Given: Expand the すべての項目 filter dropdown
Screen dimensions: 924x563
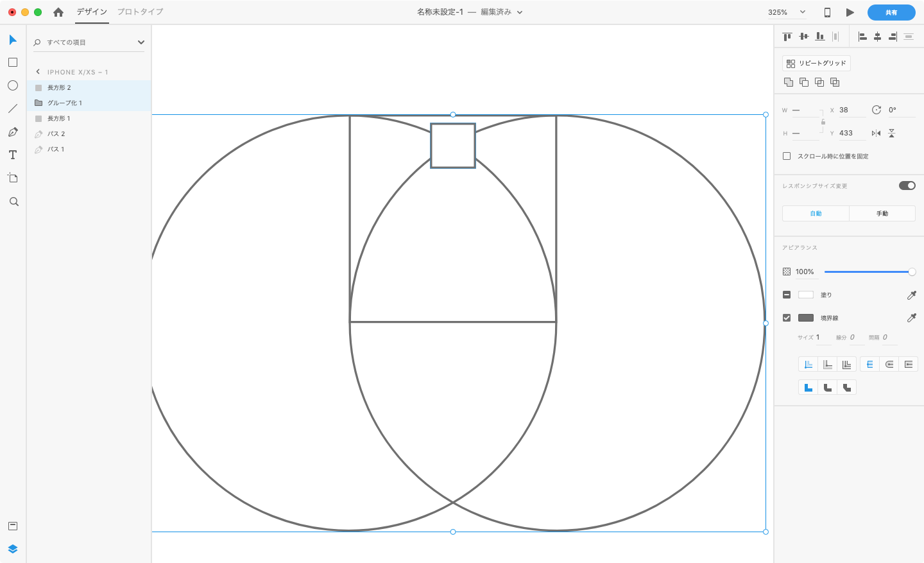Looking at the screenshot, I should (x=141, y=42).
